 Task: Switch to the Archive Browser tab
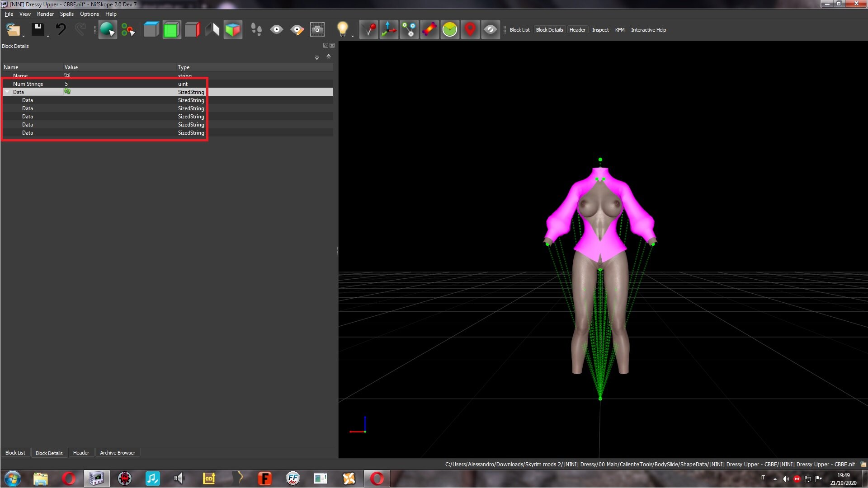118,453
